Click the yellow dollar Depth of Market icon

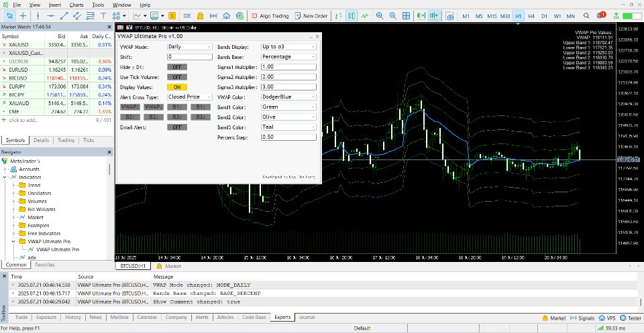pos(172,15)
